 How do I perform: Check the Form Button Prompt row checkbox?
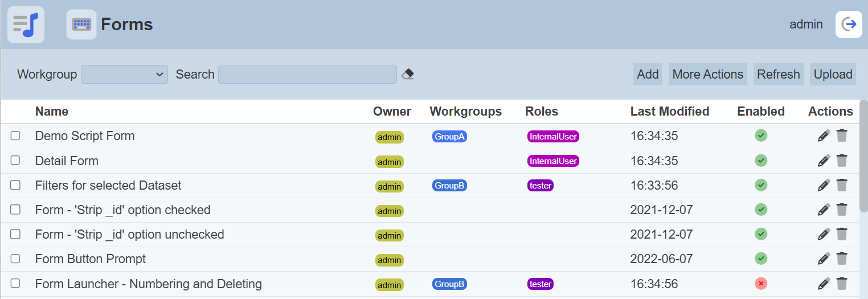[x=15, y=259]
